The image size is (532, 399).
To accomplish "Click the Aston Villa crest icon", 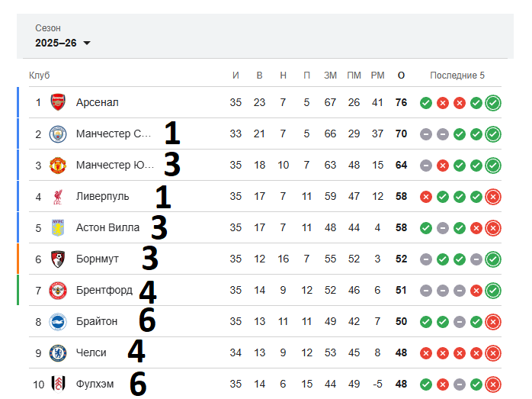I will pos(58,227).
